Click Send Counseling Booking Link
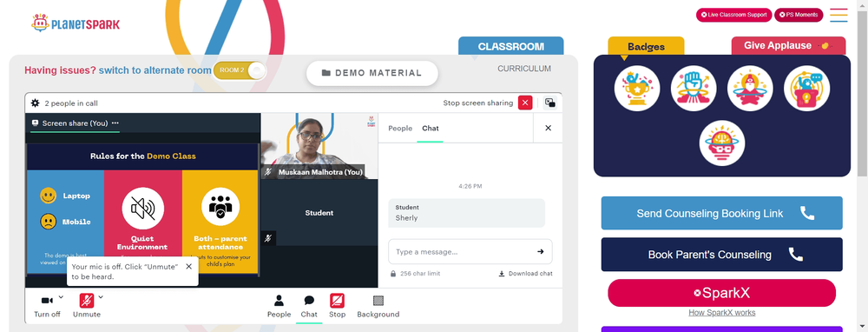 (722, 213)
